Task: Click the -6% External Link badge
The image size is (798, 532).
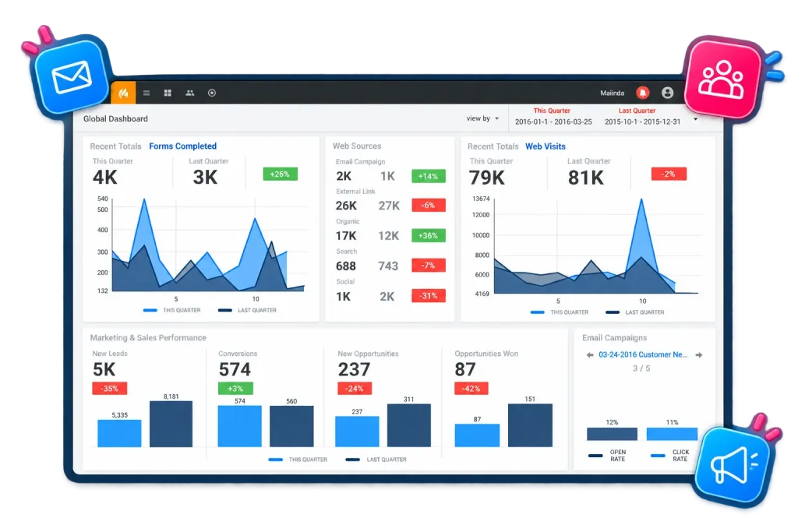Action: pos(428,206)
